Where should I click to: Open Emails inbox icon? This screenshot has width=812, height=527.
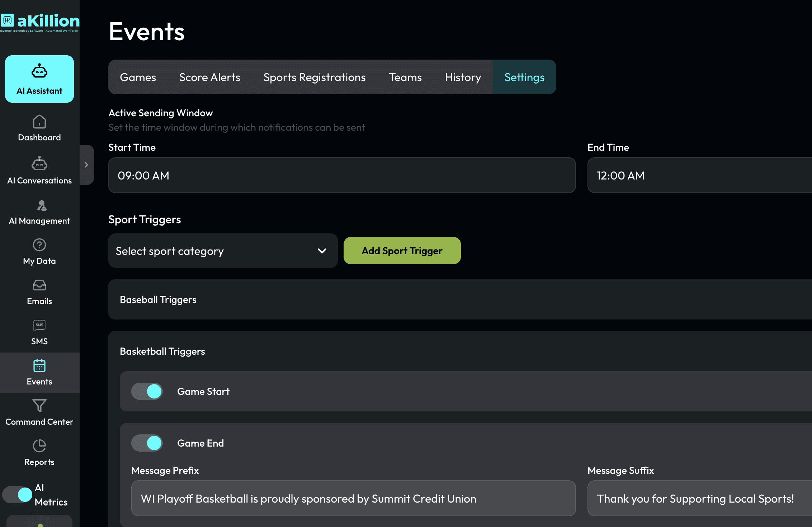coord(39,285)
